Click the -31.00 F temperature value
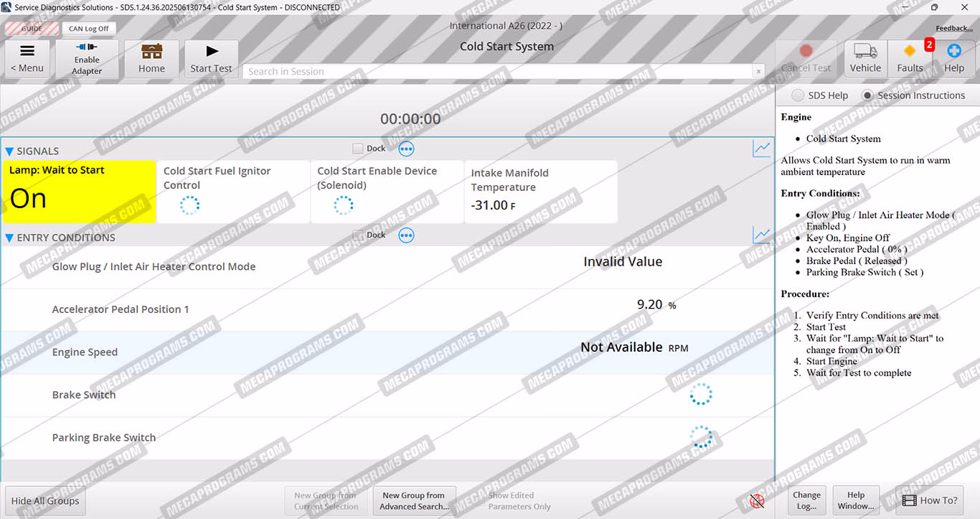 [x=494, y=205]
